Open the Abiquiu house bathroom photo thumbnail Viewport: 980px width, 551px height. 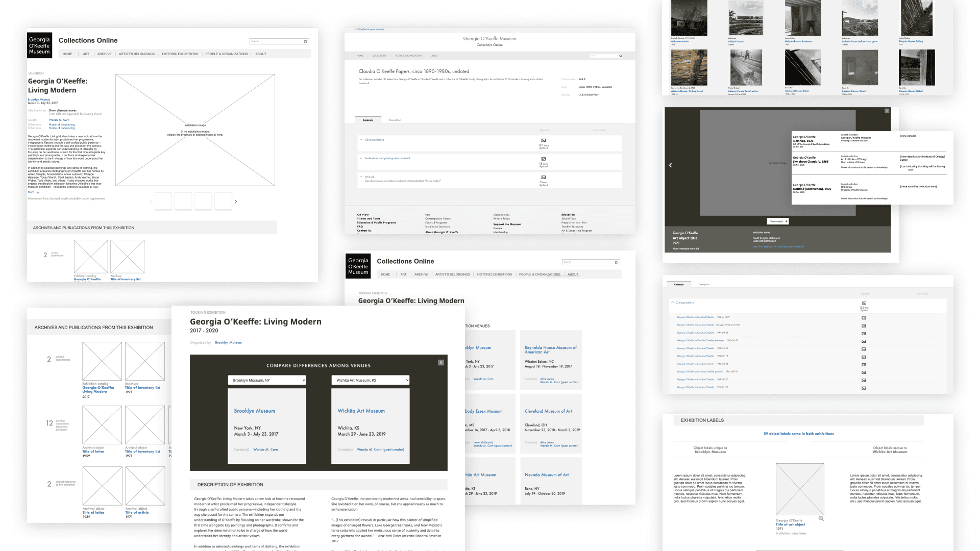803,19
